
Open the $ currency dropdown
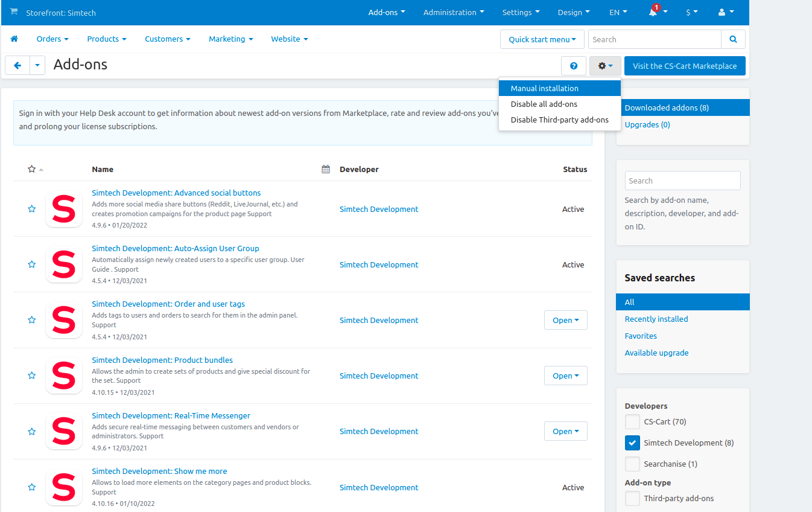click(691, 12)
